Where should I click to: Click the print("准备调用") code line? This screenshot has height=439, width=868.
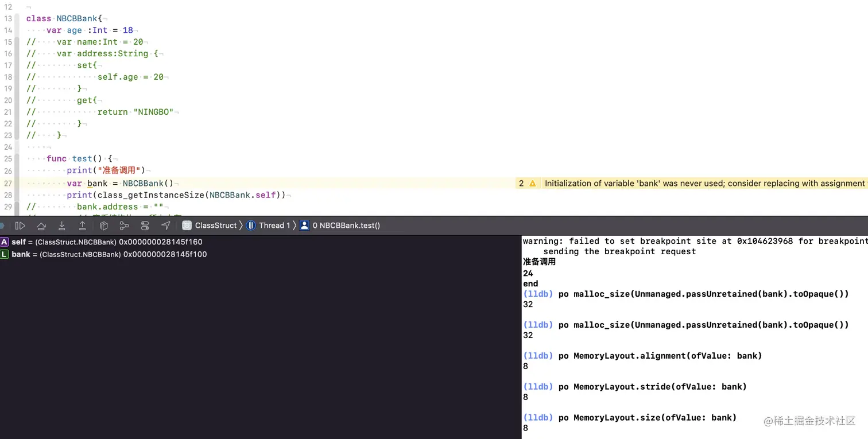(106, 170)
